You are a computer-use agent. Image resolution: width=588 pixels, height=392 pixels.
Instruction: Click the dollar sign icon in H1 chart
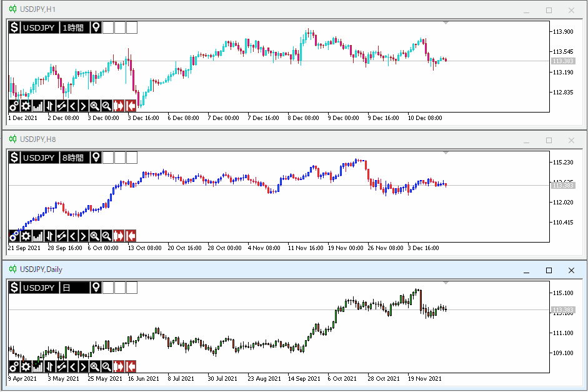[14, 28]
